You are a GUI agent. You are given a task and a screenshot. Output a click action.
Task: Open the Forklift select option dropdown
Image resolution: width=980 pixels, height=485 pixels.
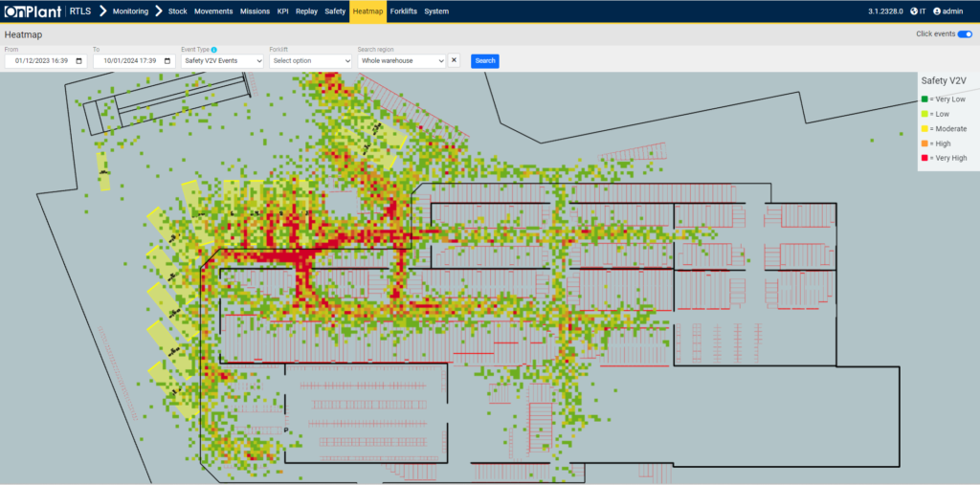click(x=310, y=60)
